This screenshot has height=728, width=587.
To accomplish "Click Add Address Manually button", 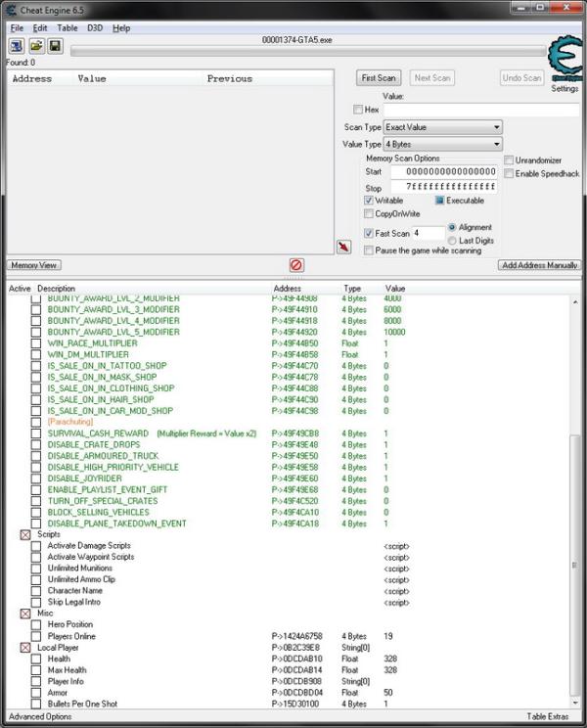I will click(x=540, y=265).
